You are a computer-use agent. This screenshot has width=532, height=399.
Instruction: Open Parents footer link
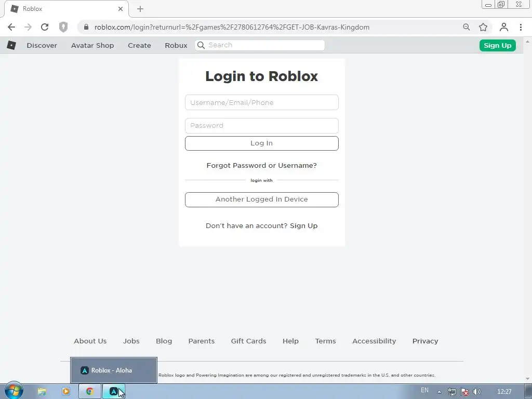coord(202,341)
